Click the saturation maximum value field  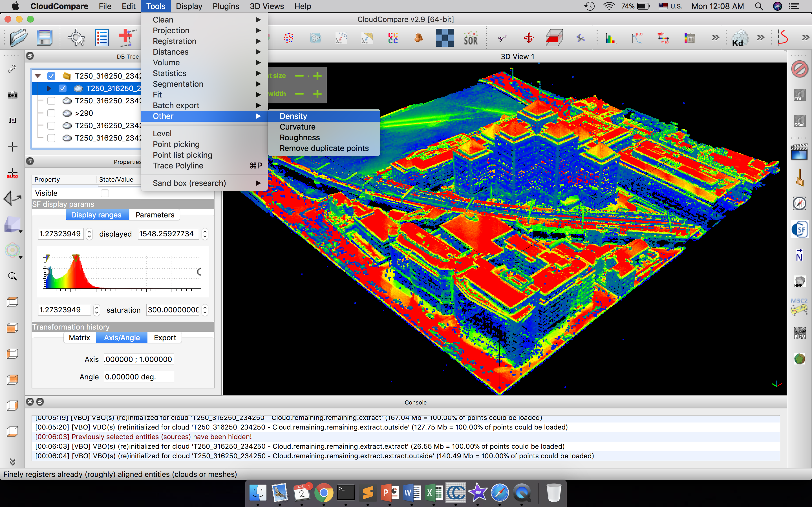click(x=173, y=310)
